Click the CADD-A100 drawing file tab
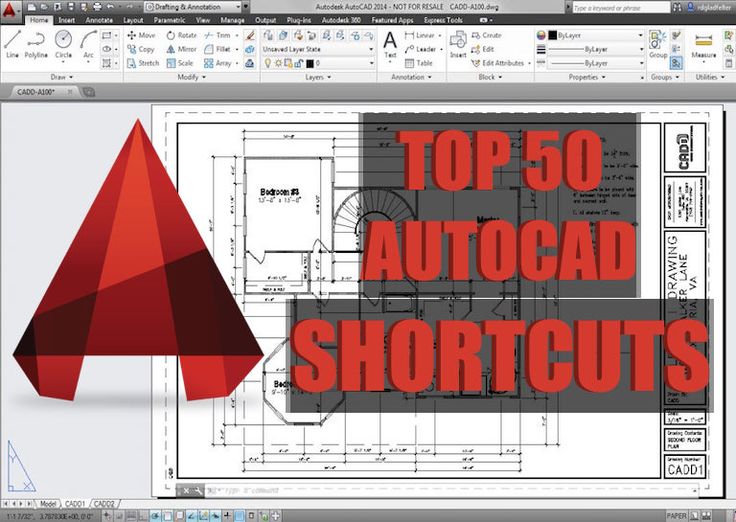Image resolution: width=736 pixels, height=522 pixels. 45,92
